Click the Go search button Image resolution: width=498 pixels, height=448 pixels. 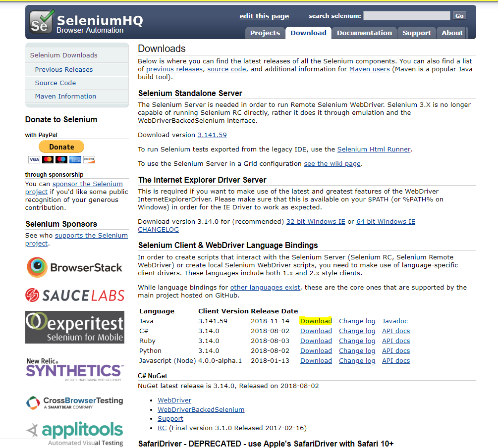pyautogui.click(x=459, y=16)
